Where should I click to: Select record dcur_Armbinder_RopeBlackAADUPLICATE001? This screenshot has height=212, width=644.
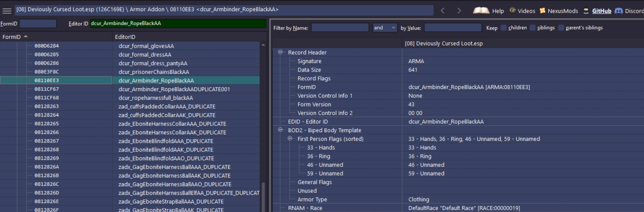[x=174, y=89]
